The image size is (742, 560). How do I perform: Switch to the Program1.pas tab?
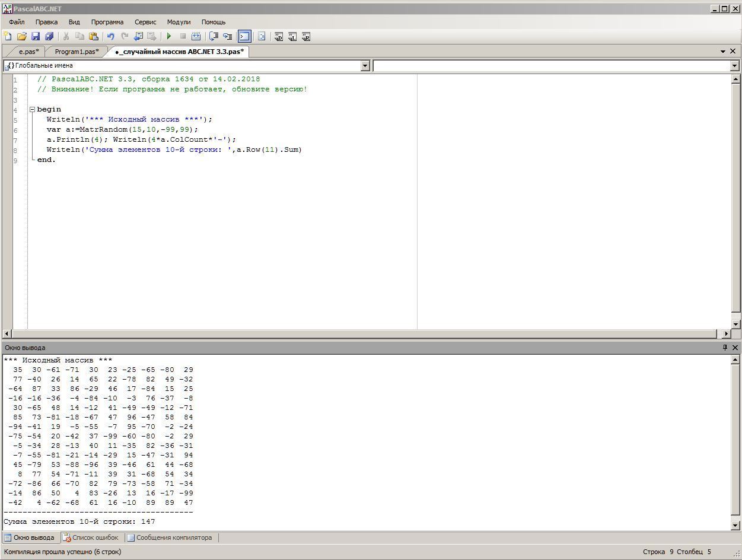pyautogui.click(x=77, y=52)
